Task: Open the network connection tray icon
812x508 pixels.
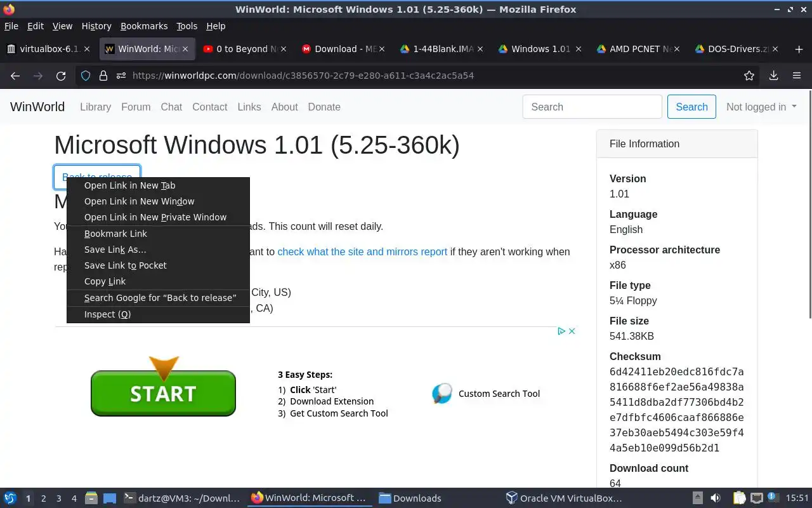Action: pos(757,498)
